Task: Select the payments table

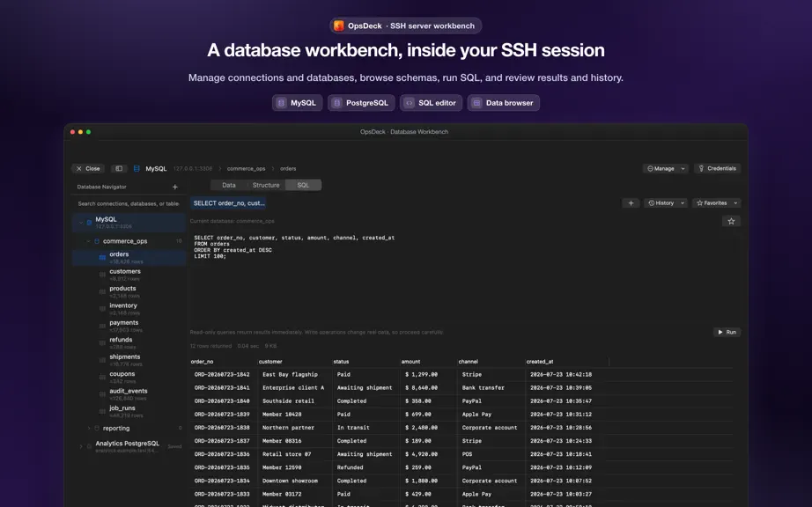Action: 129,326
